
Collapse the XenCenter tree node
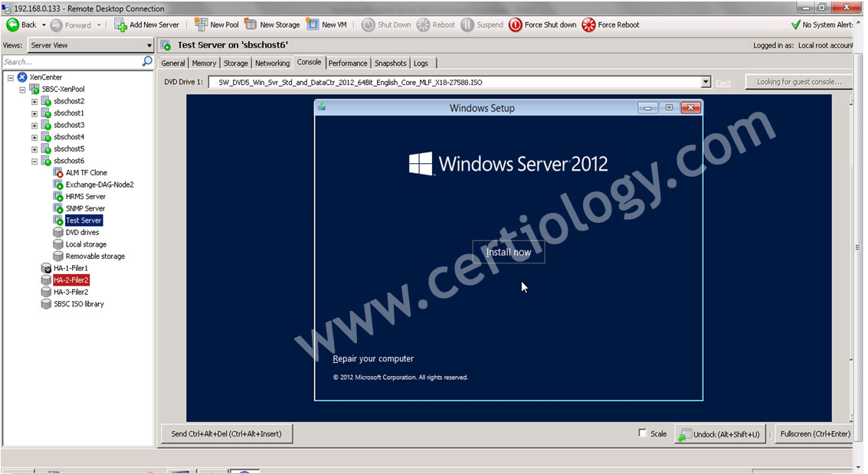tap(11, 77)
